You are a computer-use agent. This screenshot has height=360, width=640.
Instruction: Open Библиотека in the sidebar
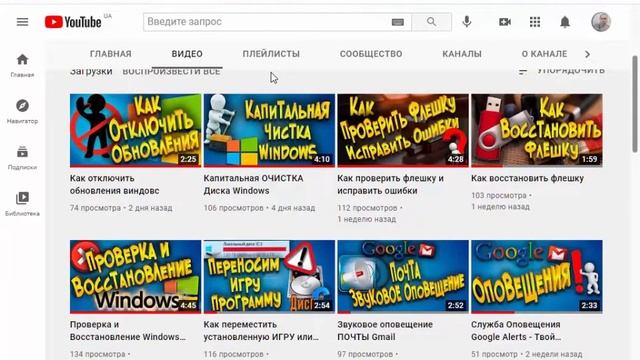point(22,204)
